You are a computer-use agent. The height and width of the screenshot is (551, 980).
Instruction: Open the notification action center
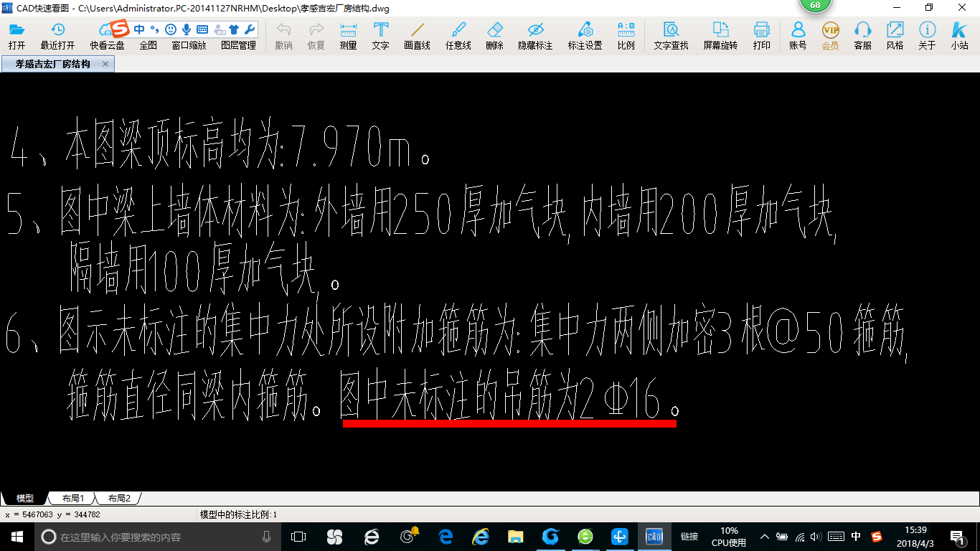958,537
